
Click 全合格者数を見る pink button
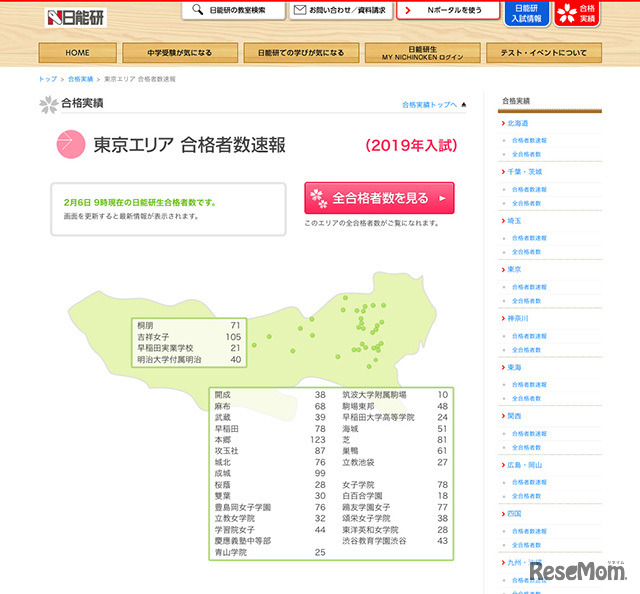[x=379, y=198]
